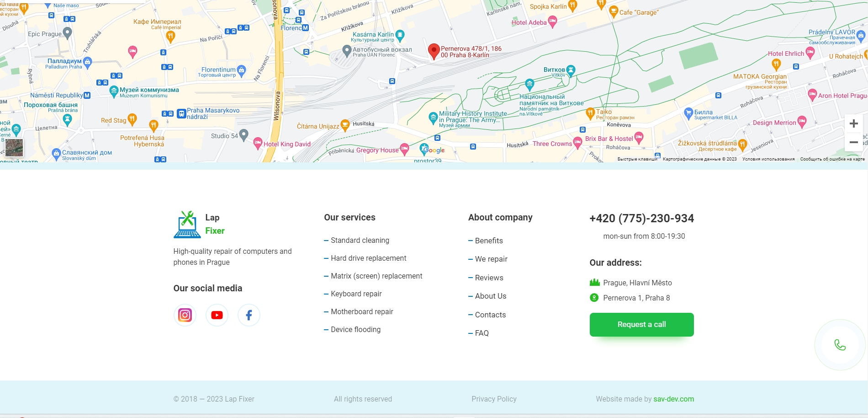Open the sav-dev.com developer link
Image resolution: width=868 pixels, height=418 pixels.
click(673, 399)
